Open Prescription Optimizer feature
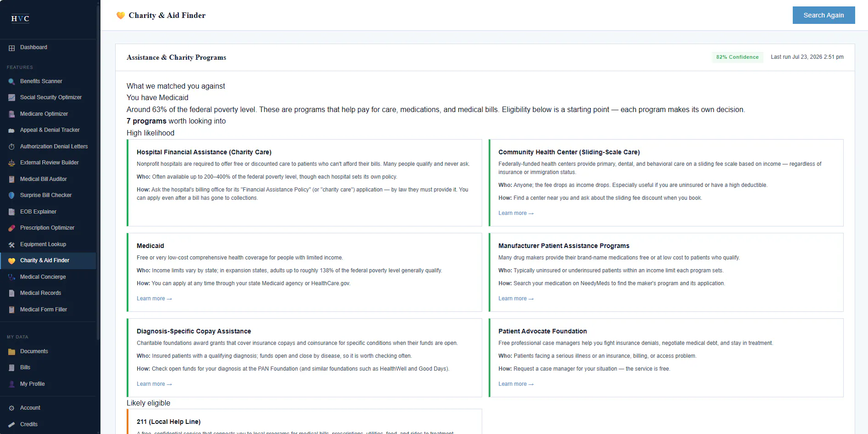The image size is (868, 434). tap(47, 228)
